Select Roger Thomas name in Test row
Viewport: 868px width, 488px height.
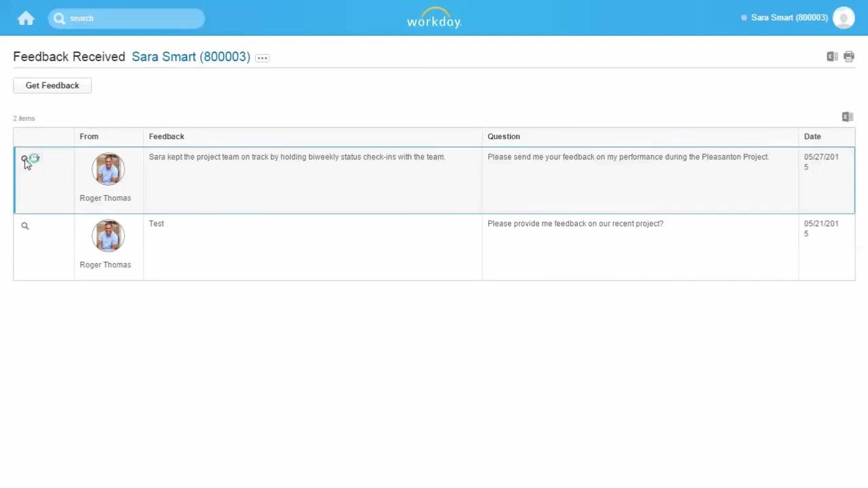point(105,264)
